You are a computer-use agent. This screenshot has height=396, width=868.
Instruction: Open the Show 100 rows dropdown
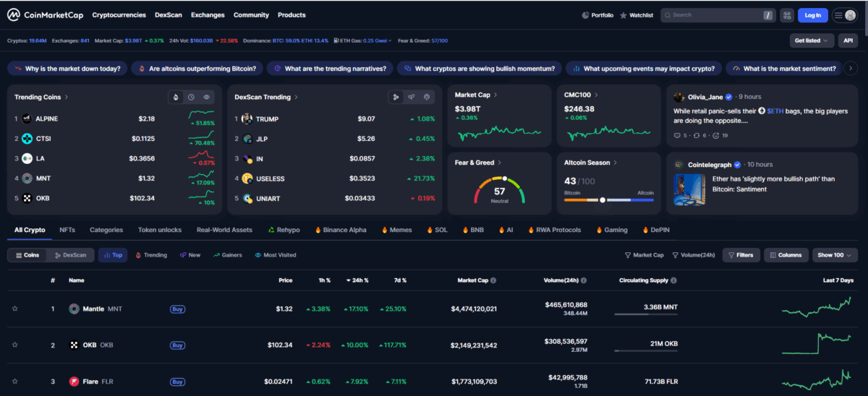coord(835,255)
